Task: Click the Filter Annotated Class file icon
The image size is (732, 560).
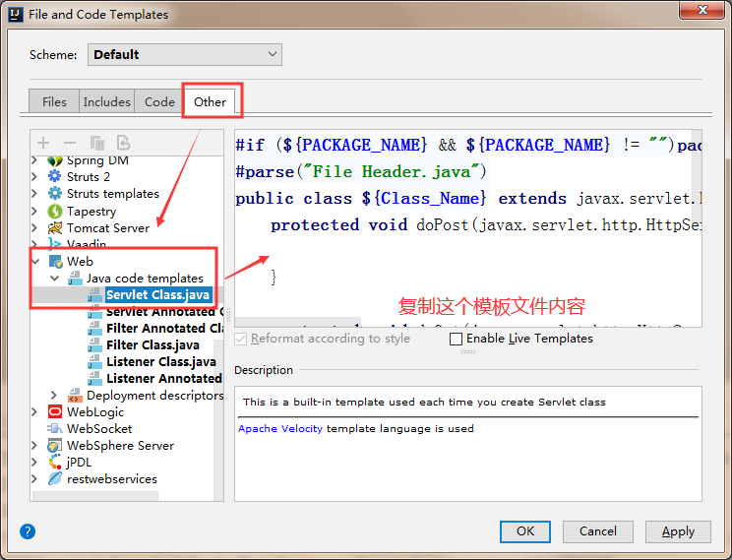Action: [94, 329]
